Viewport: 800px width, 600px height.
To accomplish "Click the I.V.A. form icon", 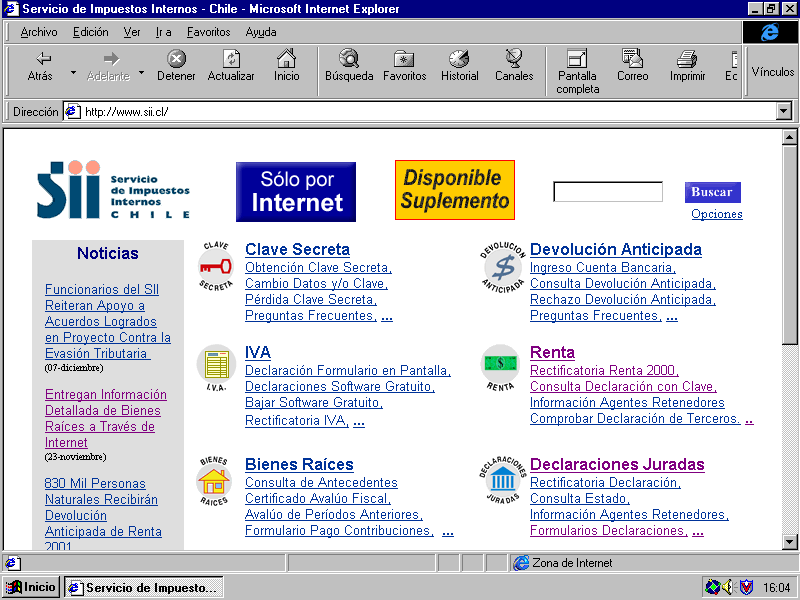I will [216, 368].
